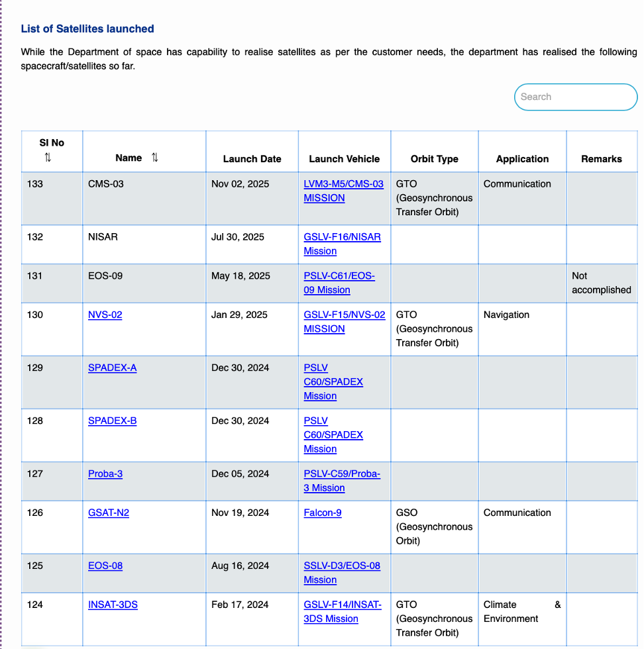Open the SPADEX-A satellite link

point(112,368)
